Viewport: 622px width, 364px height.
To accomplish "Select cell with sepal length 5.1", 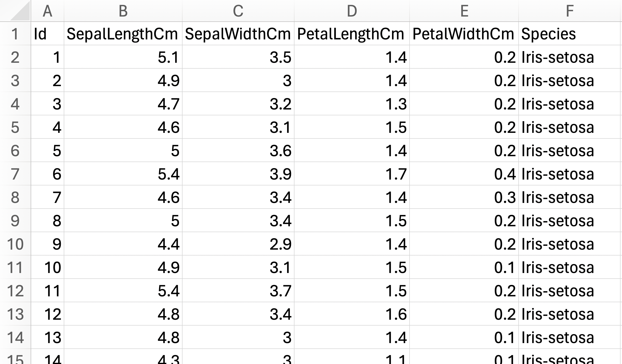I will point(123,57).
